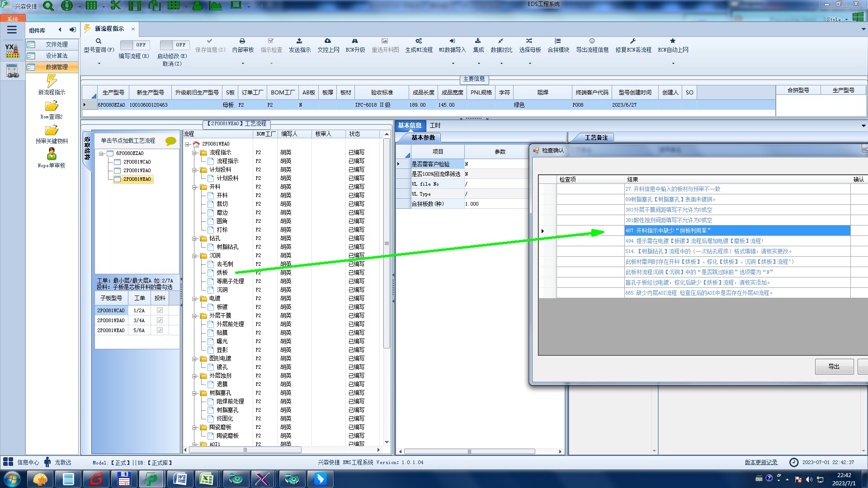
Task: Collapse the 6P0080EZA0 tree node
Action: (x=102, y=154)
